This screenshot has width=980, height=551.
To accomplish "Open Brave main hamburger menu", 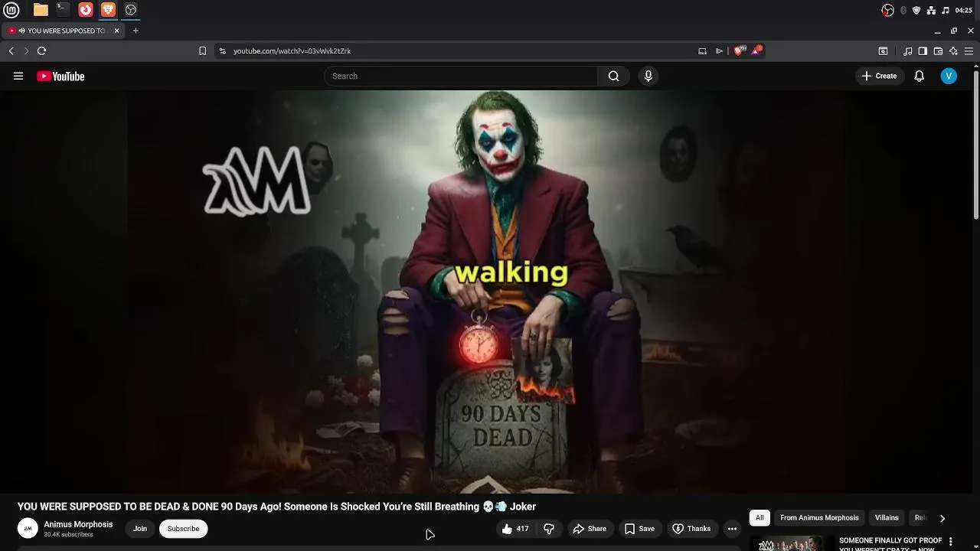I will click(969, 51).
